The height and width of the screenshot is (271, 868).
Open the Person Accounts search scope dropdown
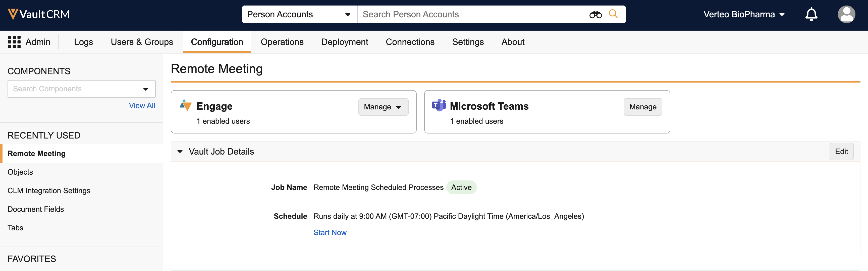tap(299, 15)
